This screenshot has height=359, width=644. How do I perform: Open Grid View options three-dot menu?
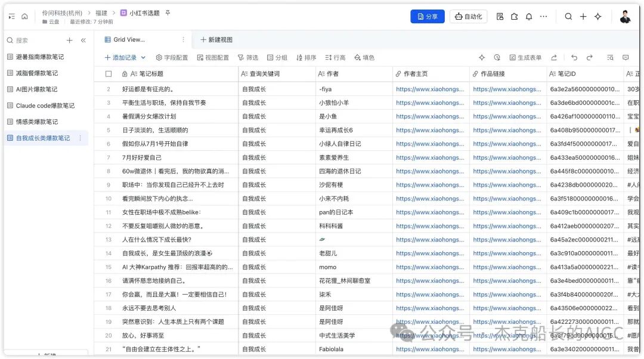(x=183, y=39)
